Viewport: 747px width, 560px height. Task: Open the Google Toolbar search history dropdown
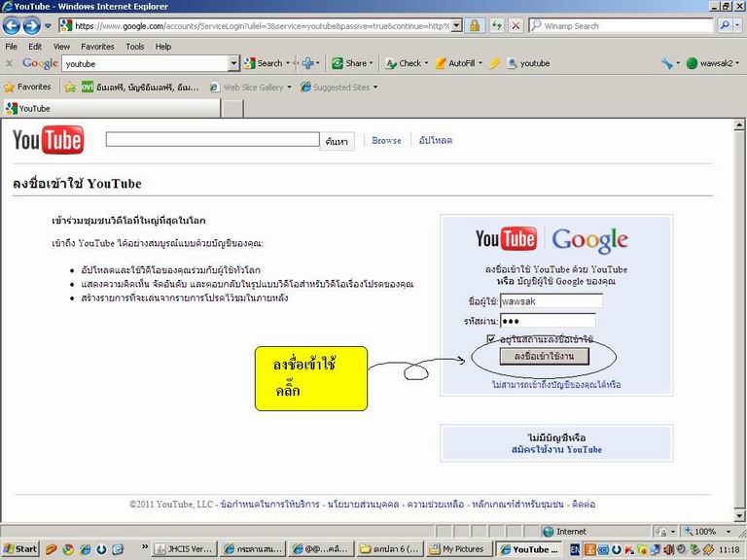[x=233, y=63]
